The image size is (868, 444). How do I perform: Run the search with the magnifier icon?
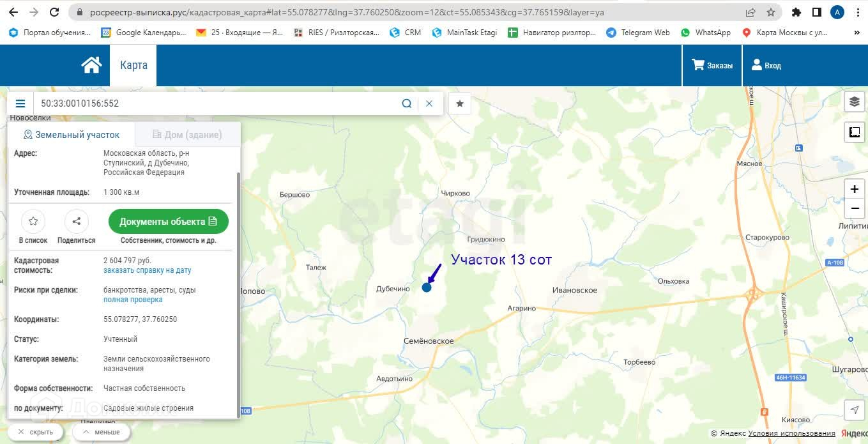pos(407,103)
